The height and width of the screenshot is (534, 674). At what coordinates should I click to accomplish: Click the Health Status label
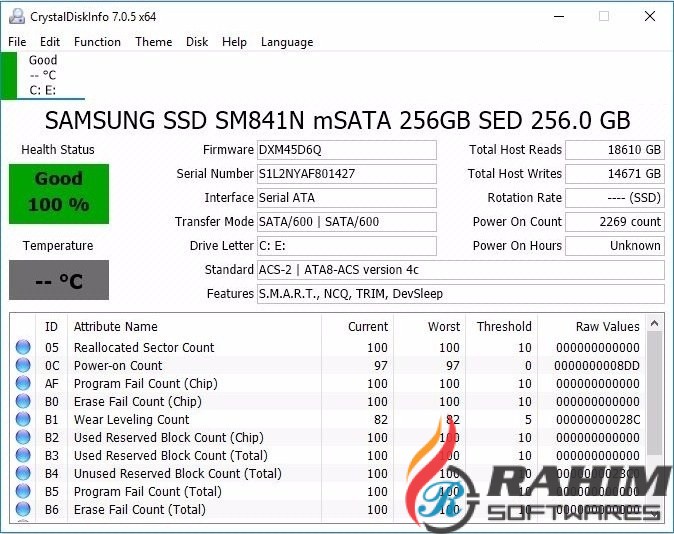pos(58,150)
